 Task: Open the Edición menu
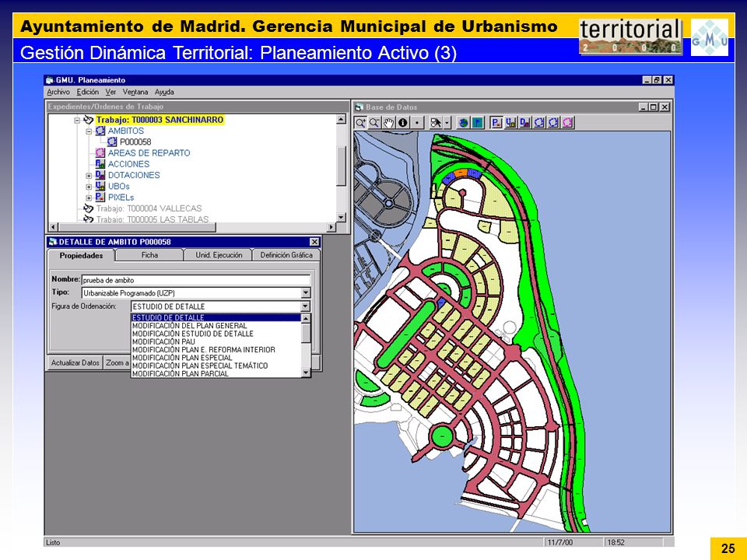click(x=88, y=92)
